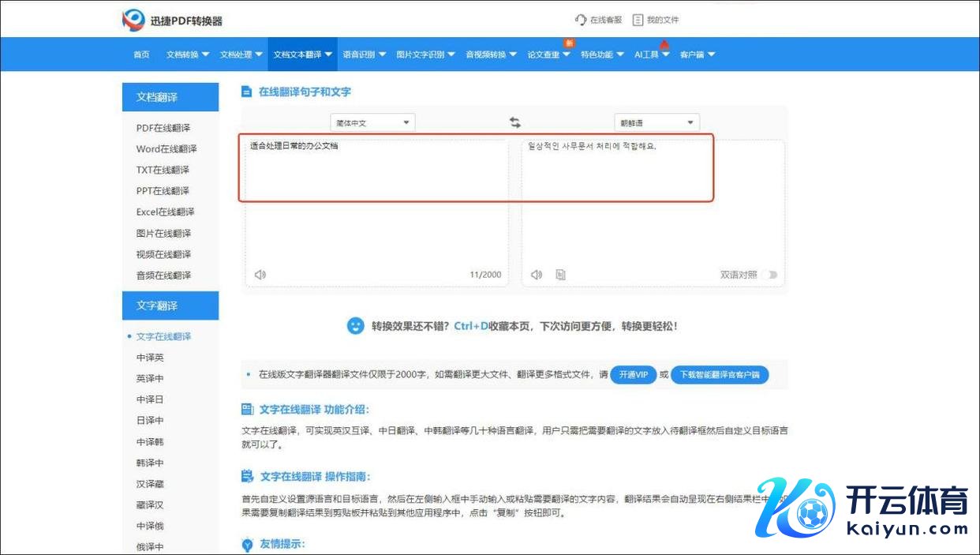Screen dimensions: 980x555
Task: Open the 语音识别 menu
Action: point(364,54)
